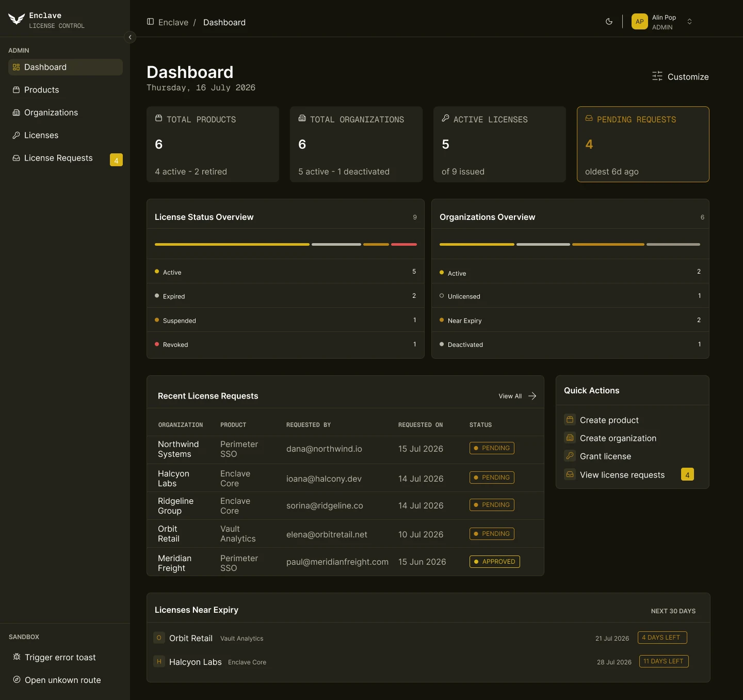
Task: Click the 4 badge beside View license requests
Action: coord(687,474)
